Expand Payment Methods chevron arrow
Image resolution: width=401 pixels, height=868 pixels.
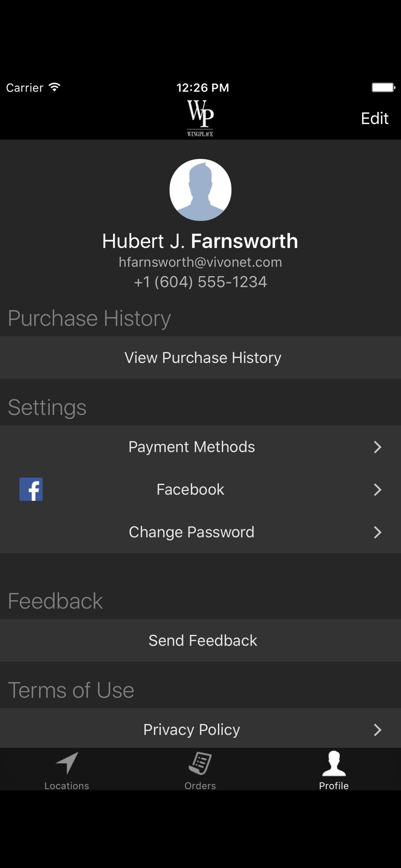click(x=378, y=447)
